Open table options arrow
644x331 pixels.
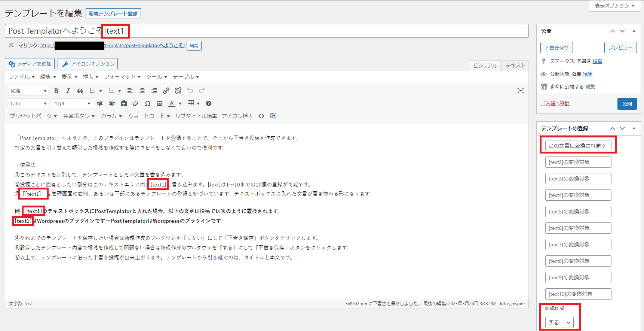(x=198, y=103)
